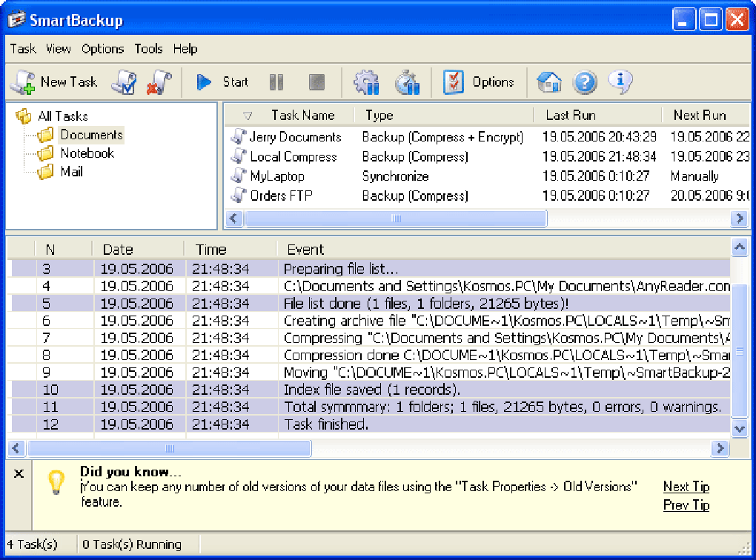
Task: Sort by the Type column header
Action: (443, 115)
